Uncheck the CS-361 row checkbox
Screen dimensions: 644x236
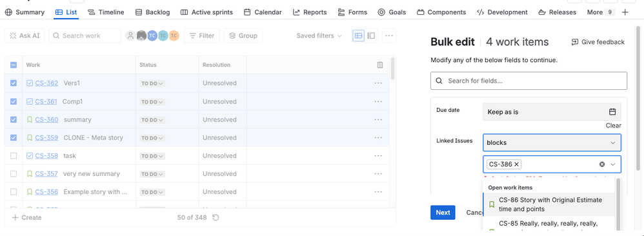(14, 102)
